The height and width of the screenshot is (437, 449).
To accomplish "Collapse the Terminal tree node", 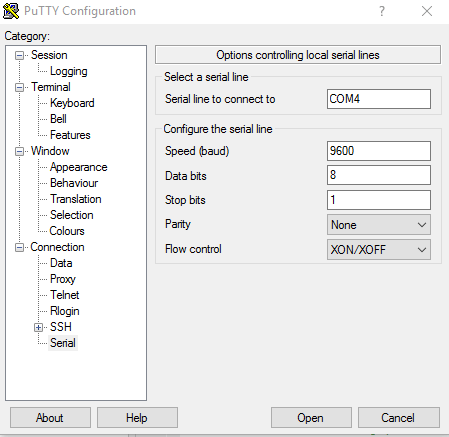I will pyautogui.click(x=19, y=87).
